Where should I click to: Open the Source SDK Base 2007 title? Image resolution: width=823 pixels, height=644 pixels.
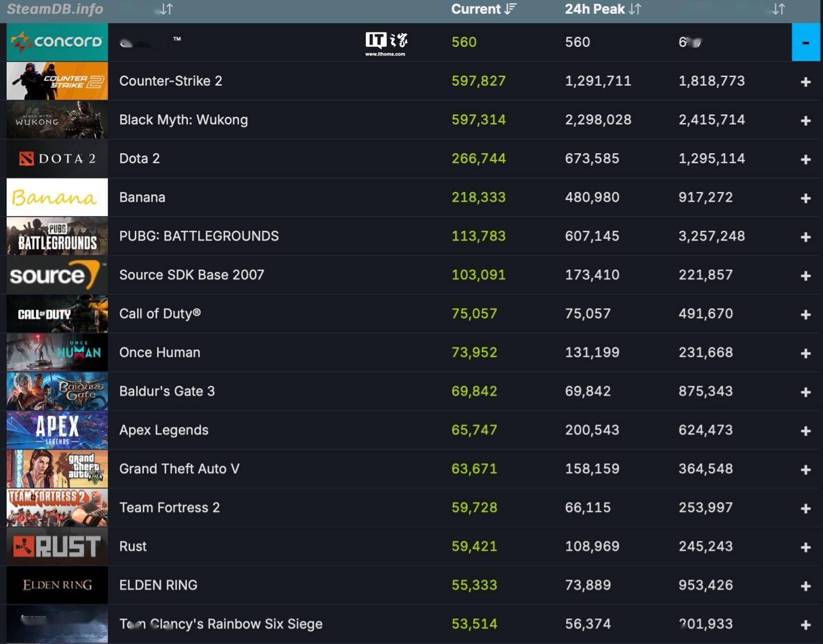[x=191, y=275]
